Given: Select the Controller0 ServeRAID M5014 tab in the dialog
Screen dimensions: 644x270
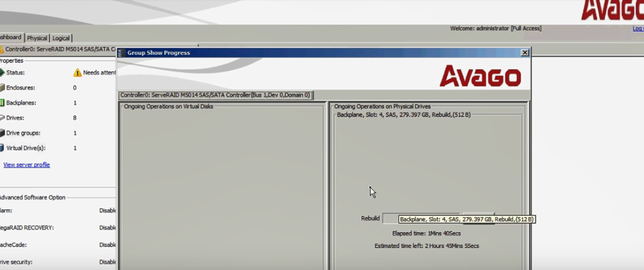Looking at the screenshot, I should 216,95.
